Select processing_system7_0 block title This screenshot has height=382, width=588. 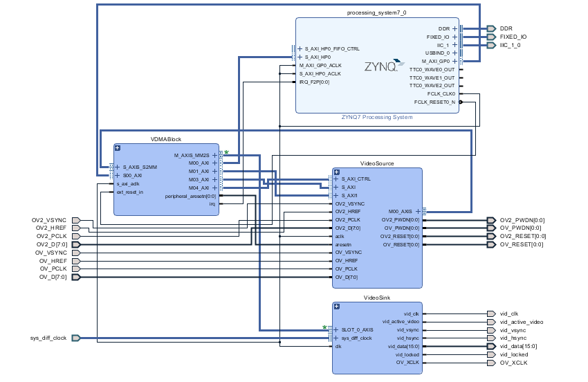pyautogui.click(x=376, y=12)
